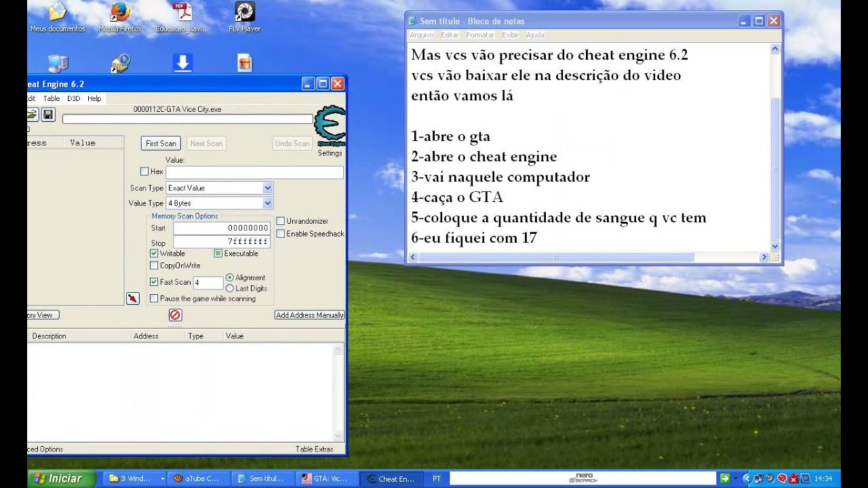Open the blue download arrow icon
Screen dimensions: 868x488
[x=182, y=63]
